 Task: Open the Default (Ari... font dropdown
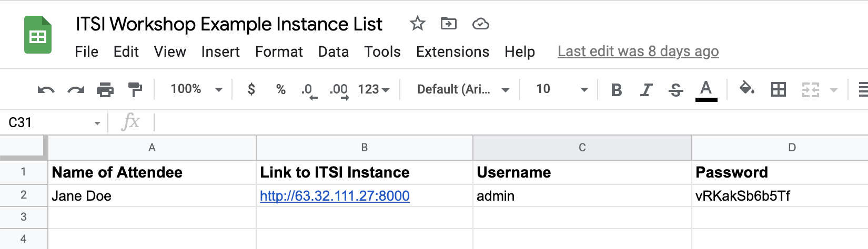[x=463, y=89]
